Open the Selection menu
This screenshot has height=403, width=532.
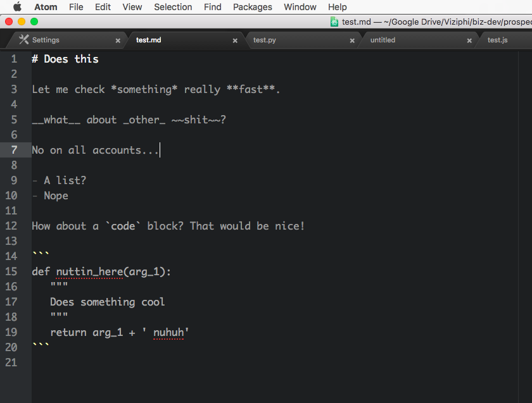point(173,7)
